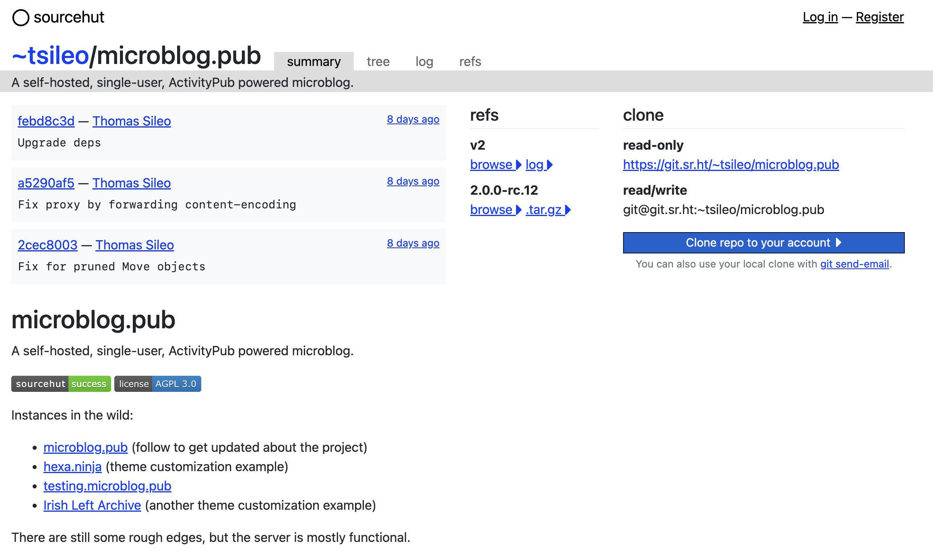Viewport: 933px width, 560px height.
Task: Visit the ~tsileo user profile
Action: (x=50, y=55)
